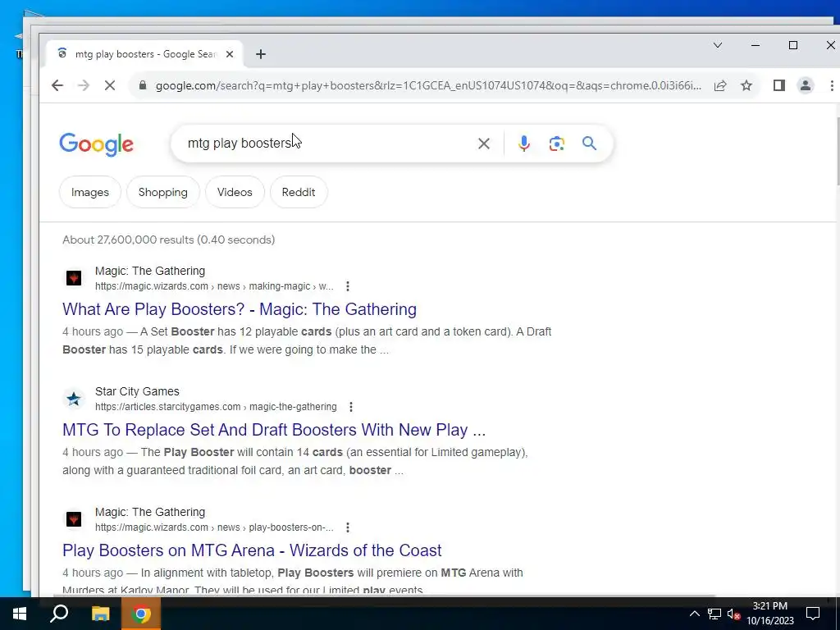Click the Chrome address bar URL
The width and height of the screenshot is (840, 630).
428,85
